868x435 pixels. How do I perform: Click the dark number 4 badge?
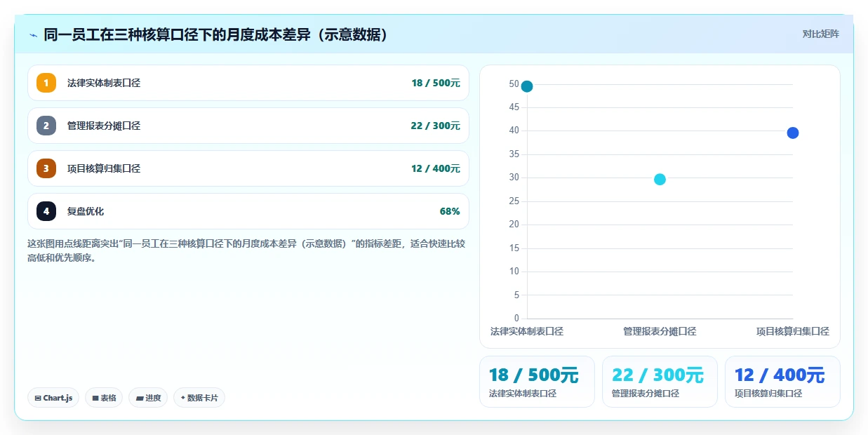46,211
